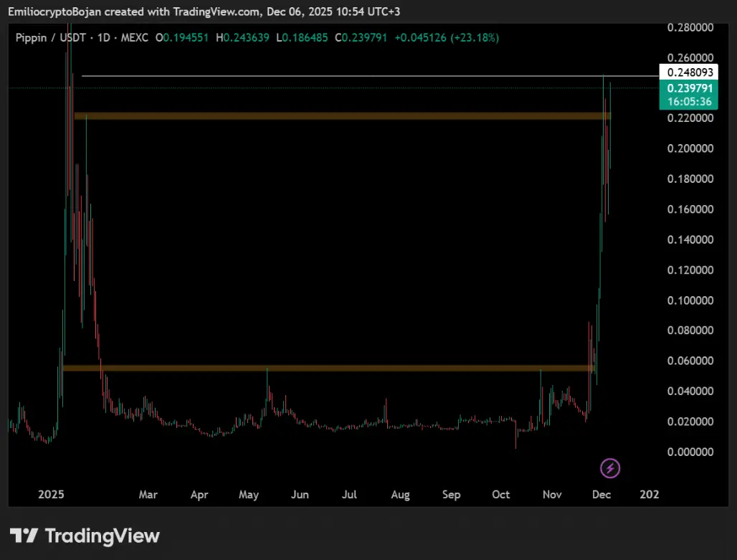Click the 1D interval label in legend
This screenshot has height=560, width=737.
pos(103,37)
